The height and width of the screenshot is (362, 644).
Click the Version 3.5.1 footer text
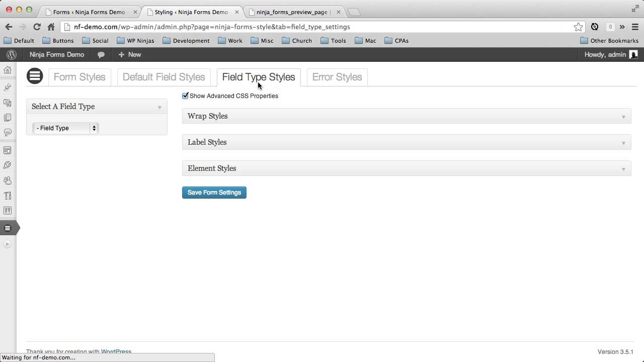(615, 352)
